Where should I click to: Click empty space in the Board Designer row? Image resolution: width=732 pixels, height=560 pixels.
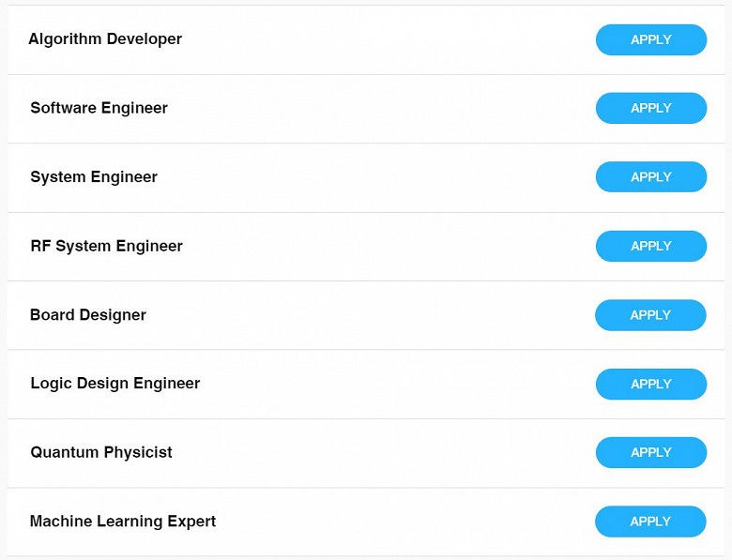click(375, 315)
